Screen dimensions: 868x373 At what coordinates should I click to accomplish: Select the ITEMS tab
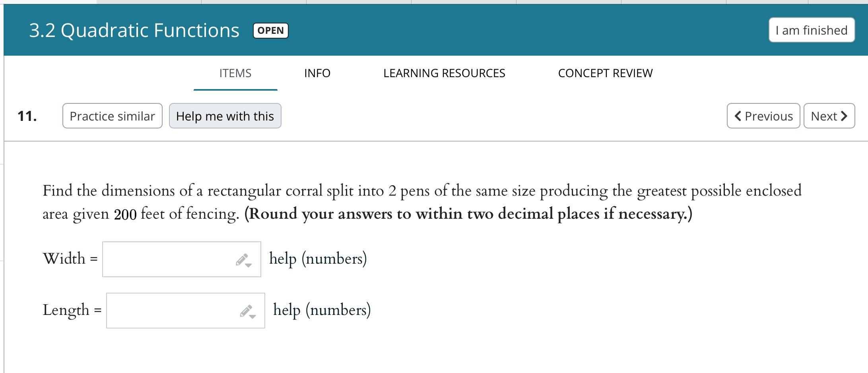point(235,73)
